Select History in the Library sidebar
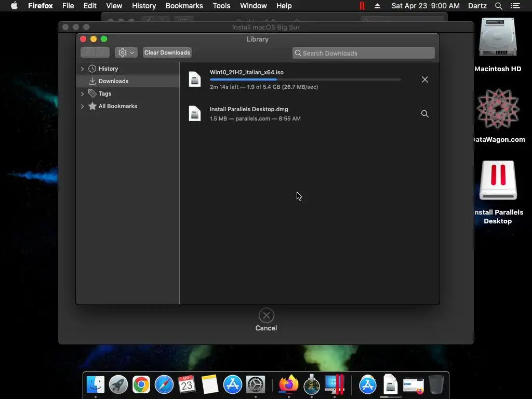Screen dimensions: 532x399 [128, 69]
